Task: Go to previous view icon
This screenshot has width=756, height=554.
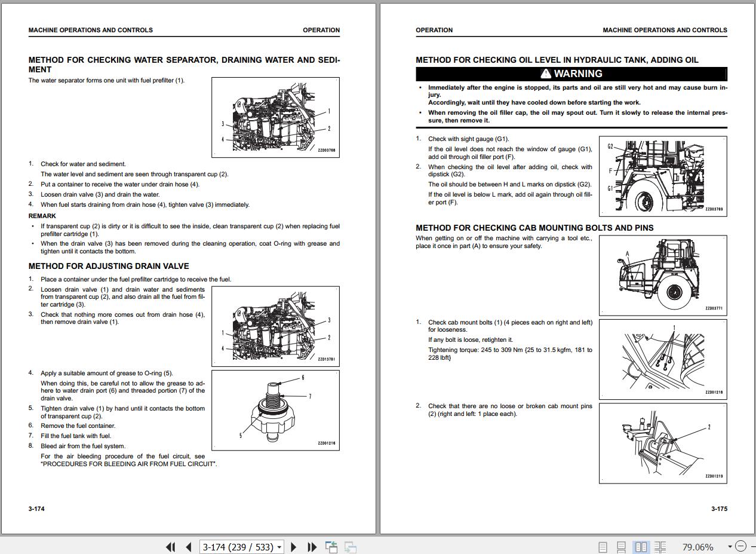Action: click(331, 546)
